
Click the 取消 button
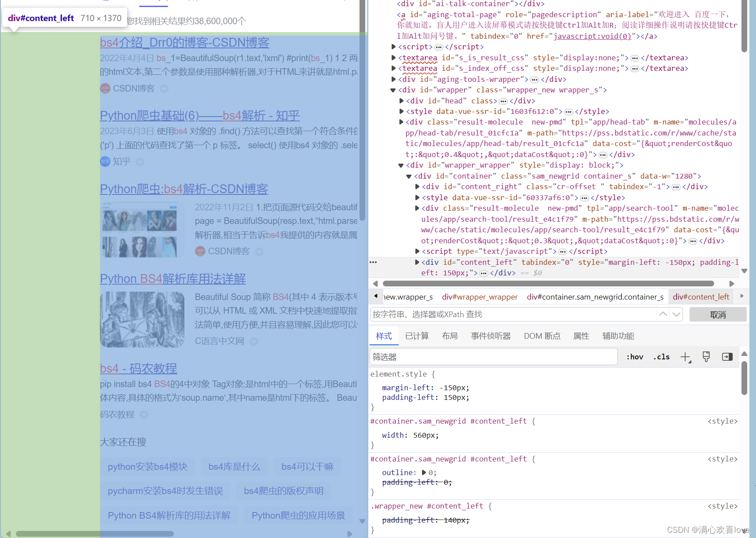pos(718,315)
